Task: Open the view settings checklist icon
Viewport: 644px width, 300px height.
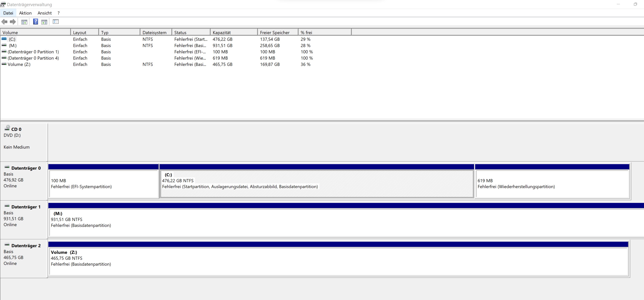Action: point(56,22)
